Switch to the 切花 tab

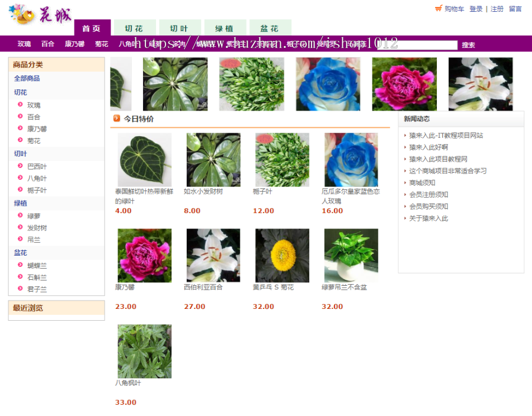click(135, 27)
